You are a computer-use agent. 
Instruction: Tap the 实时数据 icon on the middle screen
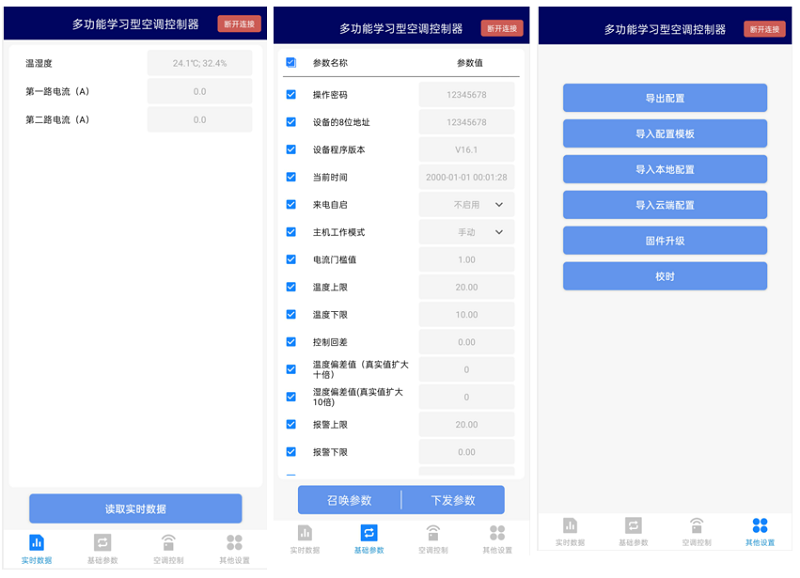305,533
